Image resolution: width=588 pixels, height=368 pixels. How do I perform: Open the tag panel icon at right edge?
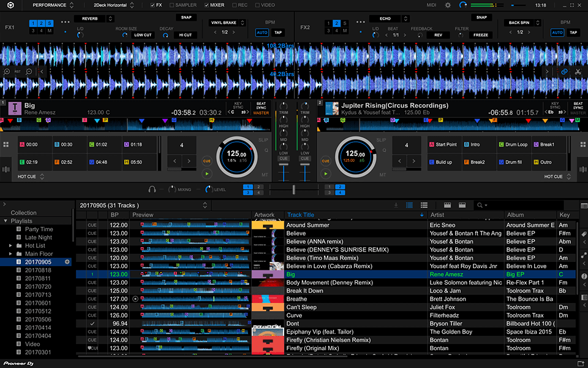[x=584, y=235]
